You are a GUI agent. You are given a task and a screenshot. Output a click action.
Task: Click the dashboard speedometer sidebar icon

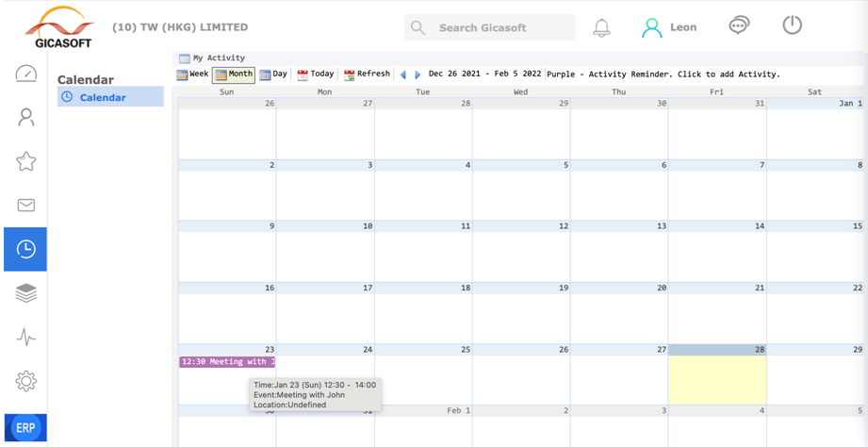click(25, 74)
